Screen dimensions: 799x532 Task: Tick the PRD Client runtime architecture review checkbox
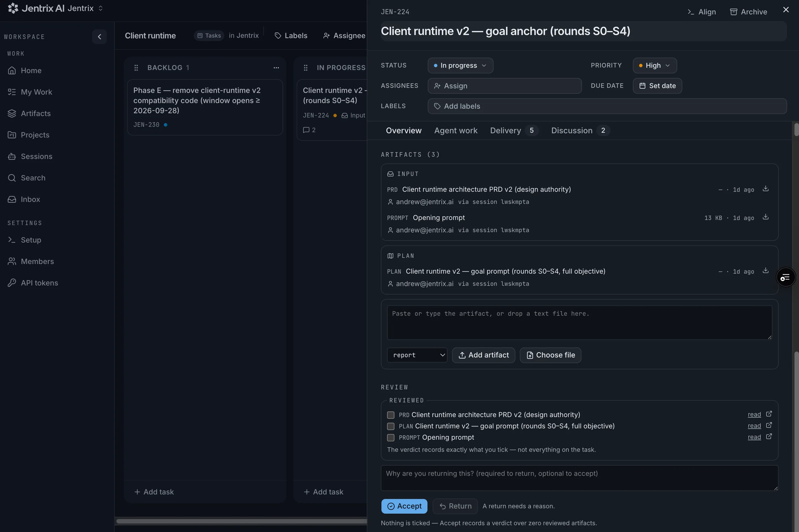tap(391, 415)
